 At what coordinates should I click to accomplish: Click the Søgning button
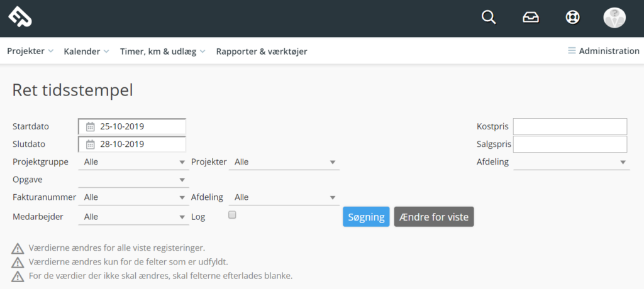point(367,217)
